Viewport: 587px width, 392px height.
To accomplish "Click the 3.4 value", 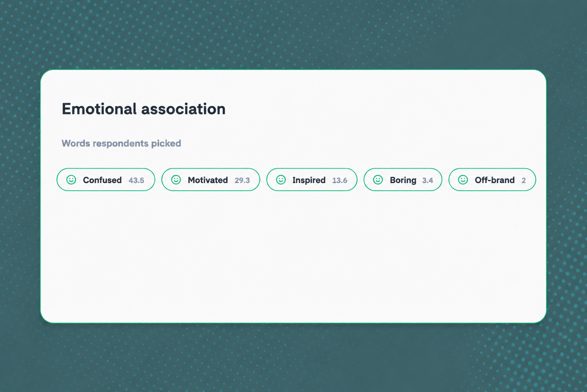I will [427, 181].
